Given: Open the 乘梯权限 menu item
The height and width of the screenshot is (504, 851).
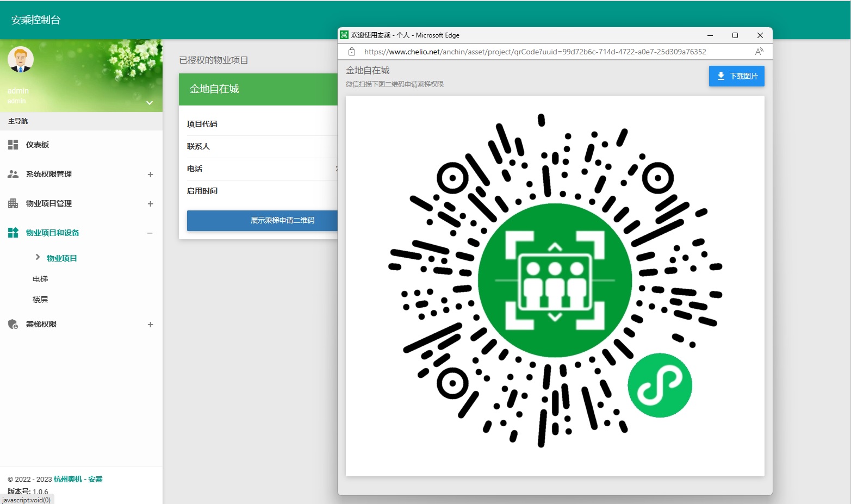Looking at the screenshot, I should tap(82, 324).
